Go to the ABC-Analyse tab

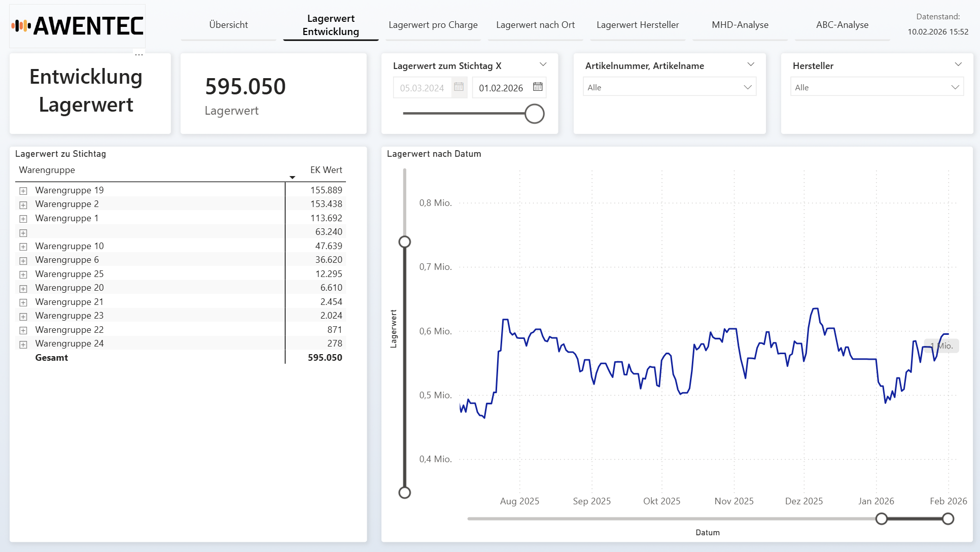[842, 25]
